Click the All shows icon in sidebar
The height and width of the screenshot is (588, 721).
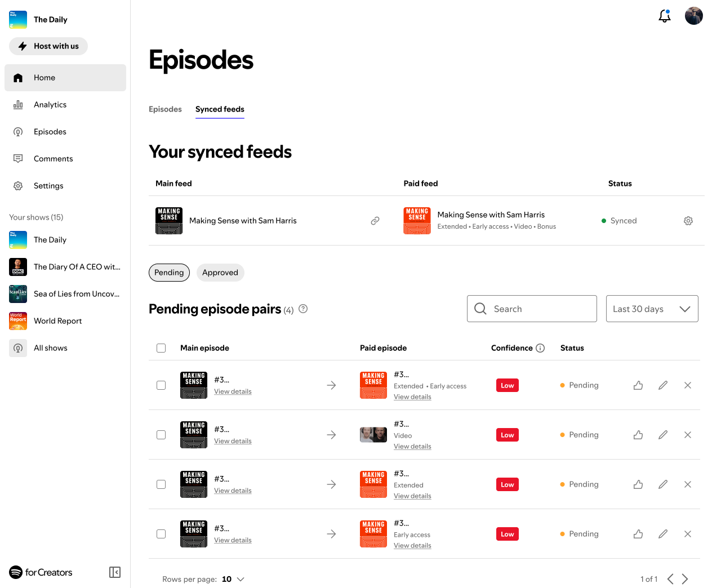point(18,348)
